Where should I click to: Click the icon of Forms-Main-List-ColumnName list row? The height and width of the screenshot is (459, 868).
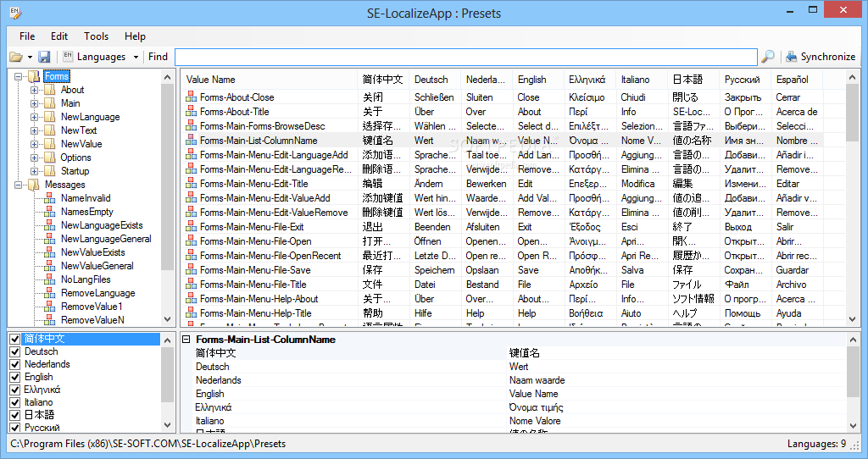[191, 141]
